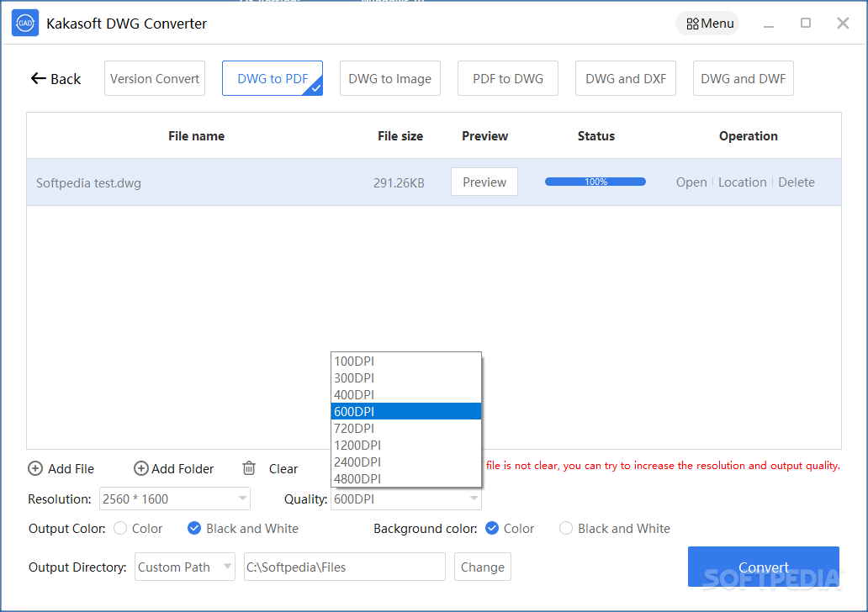868x612 pixels.
Task: Click the C:\Softpedia\Files path field
Action: 344,567
